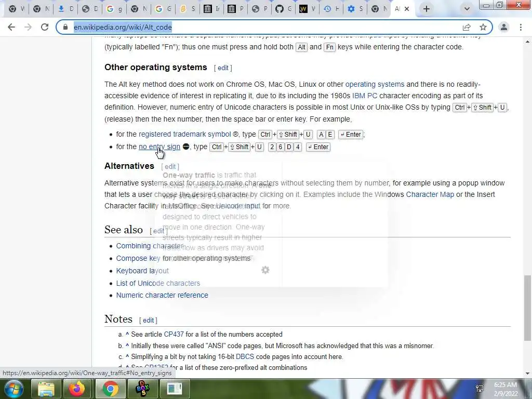Bookmark this page with the star
The height and width of the screenshot is (399, 532).
pos(483,27)
